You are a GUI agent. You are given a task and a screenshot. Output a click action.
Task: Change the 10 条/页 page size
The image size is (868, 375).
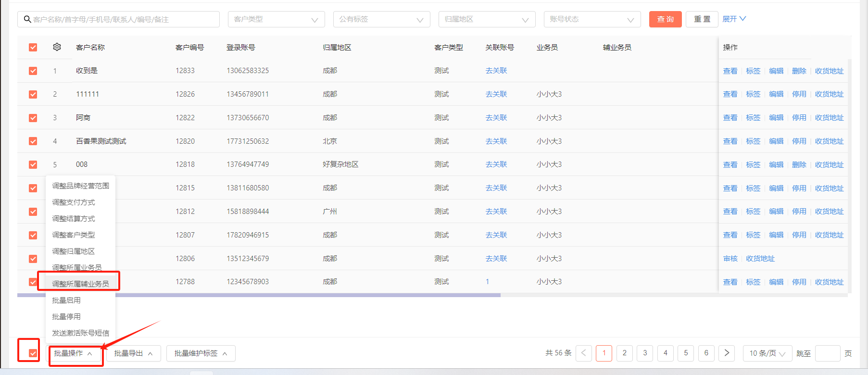767,353
